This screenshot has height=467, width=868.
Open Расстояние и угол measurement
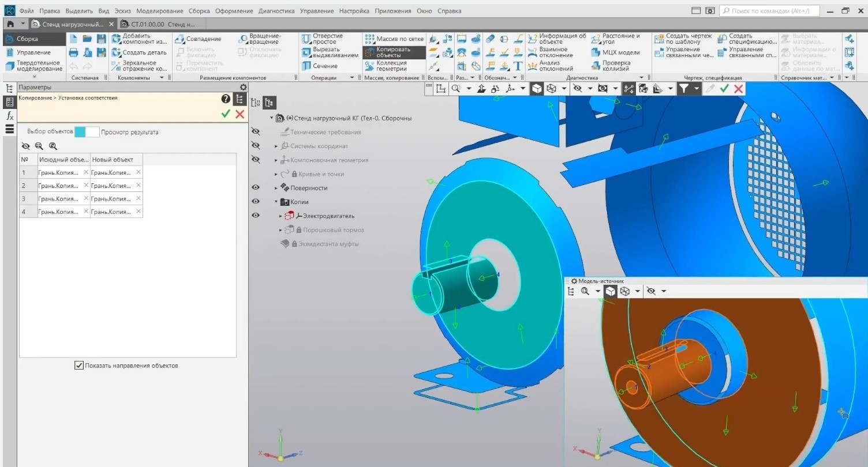pyautogui.click(x=616, y=39)
